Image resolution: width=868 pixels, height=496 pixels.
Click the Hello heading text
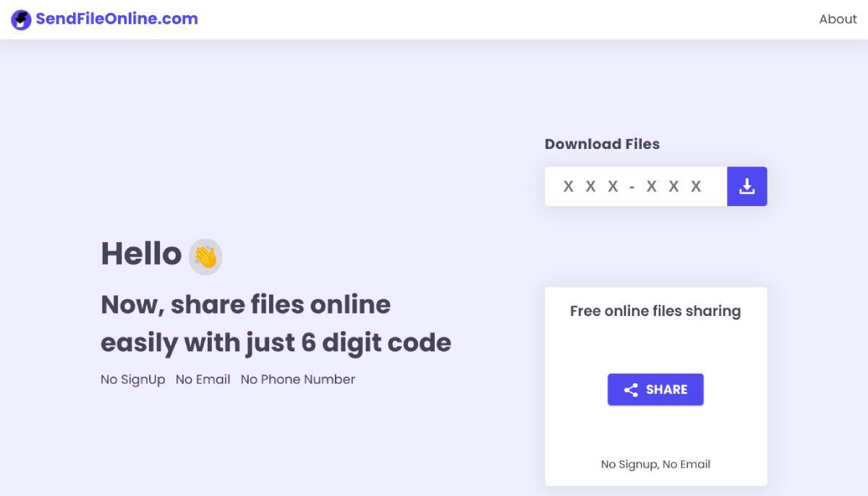coord(141,254)
